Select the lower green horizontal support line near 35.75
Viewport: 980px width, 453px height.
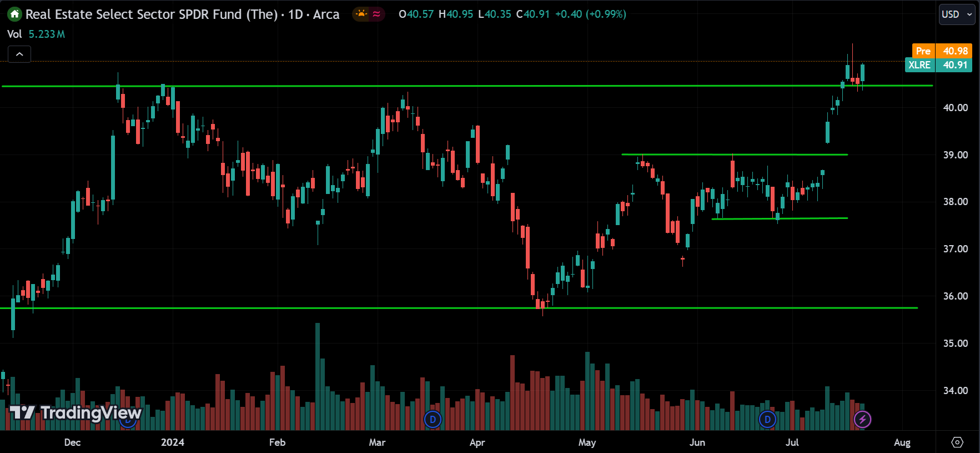[x=460, y=308]
